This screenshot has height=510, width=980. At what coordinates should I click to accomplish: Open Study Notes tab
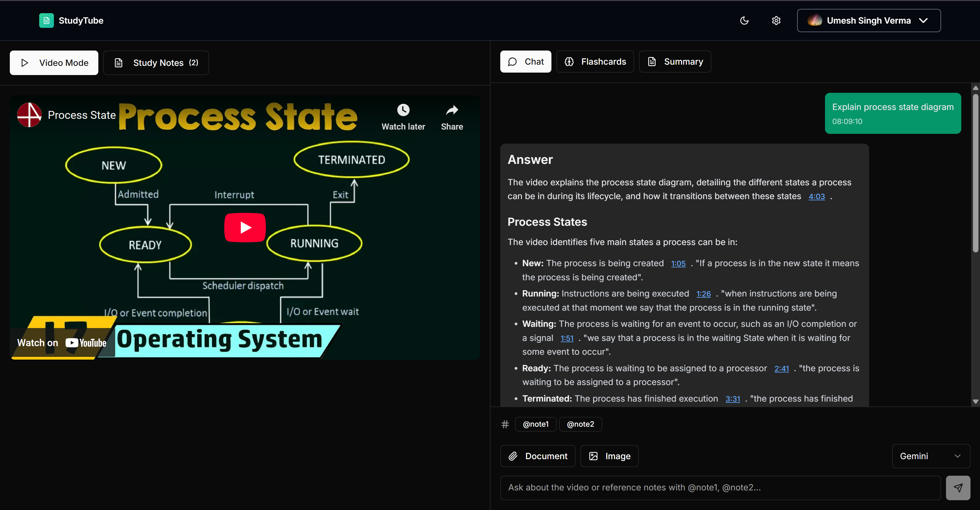click(156, 63)
